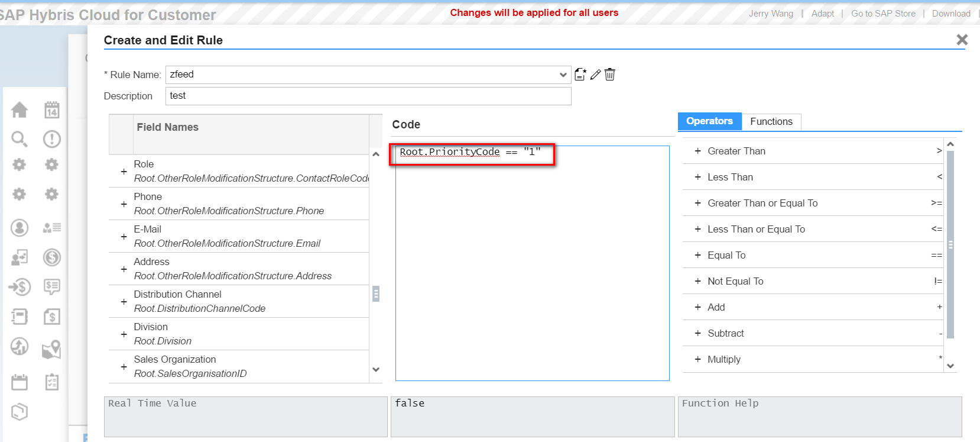Add Distribution Channel field with its plus icon
The image size is (980, 442).
124,302
